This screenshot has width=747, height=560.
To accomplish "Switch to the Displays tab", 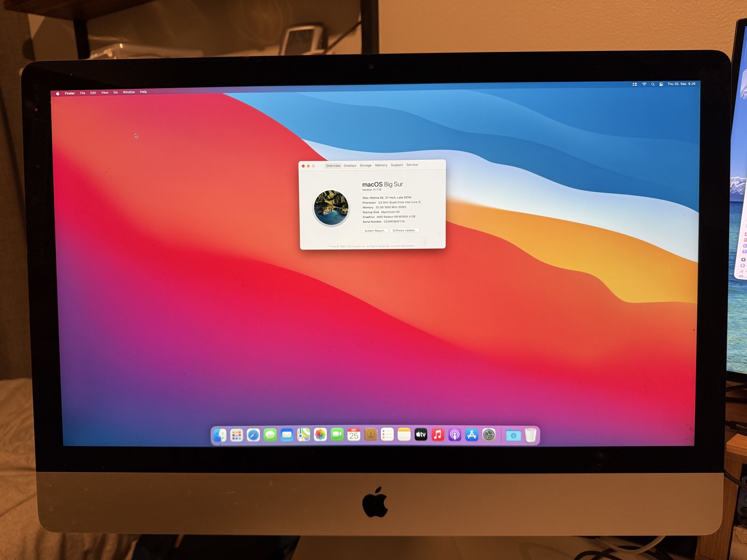I will click(350, 166).
